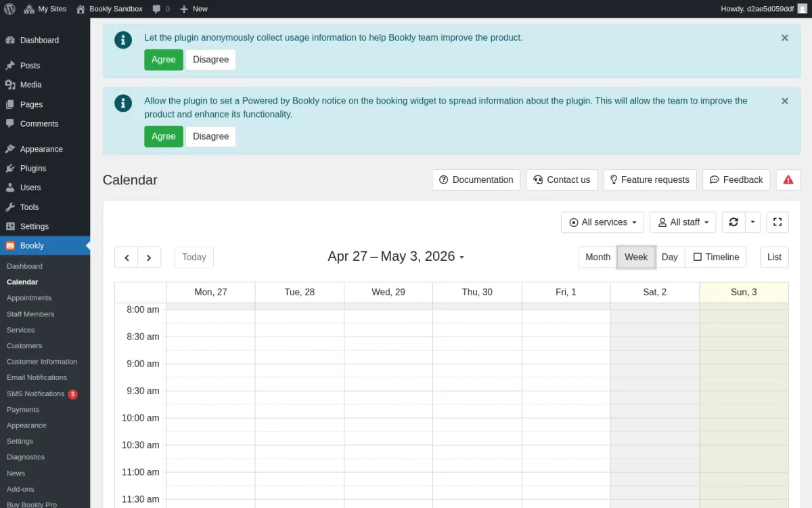Open WordPress Settings menu item
The width and height of the screenshot is (812, 508).
click(45, 226)
